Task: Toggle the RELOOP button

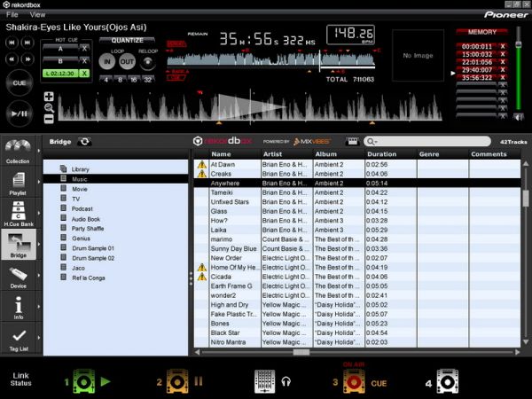Action: click(x=147, y=62)
